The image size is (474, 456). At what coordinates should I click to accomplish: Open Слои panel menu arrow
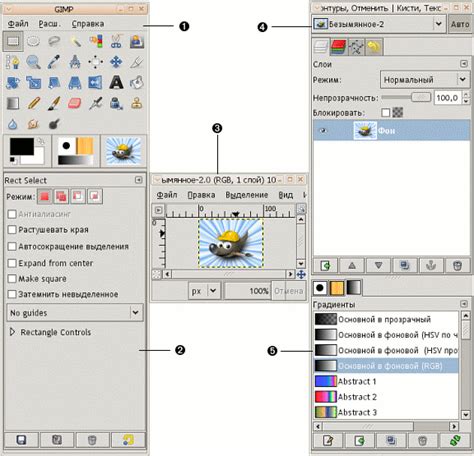tap(464, 64)
